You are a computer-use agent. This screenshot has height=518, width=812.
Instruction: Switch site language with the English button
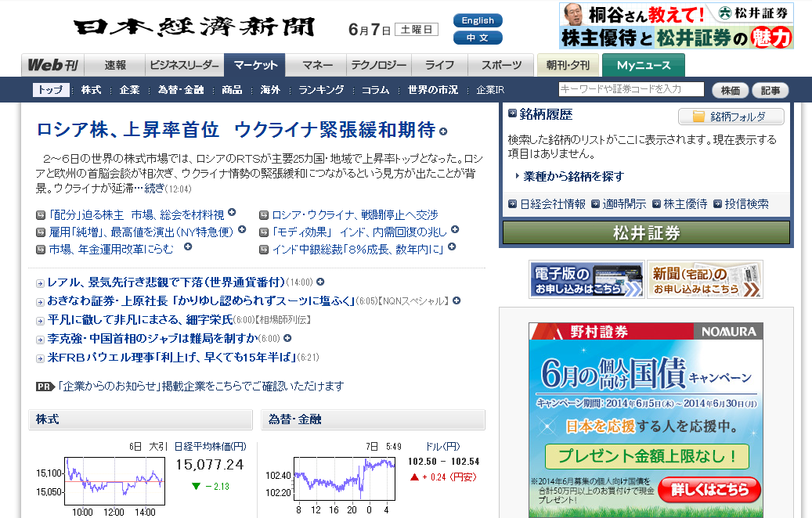click(478, 20)
